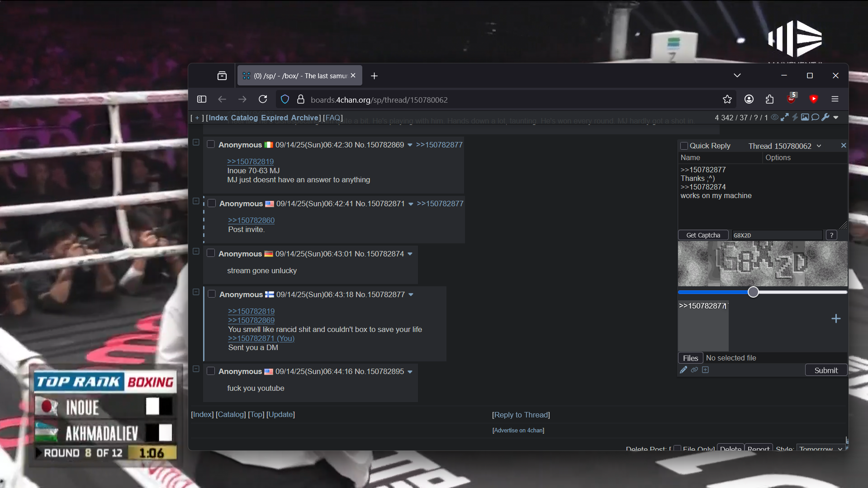
Task: Tick the File Only delete checkbox
Action: 677,449
